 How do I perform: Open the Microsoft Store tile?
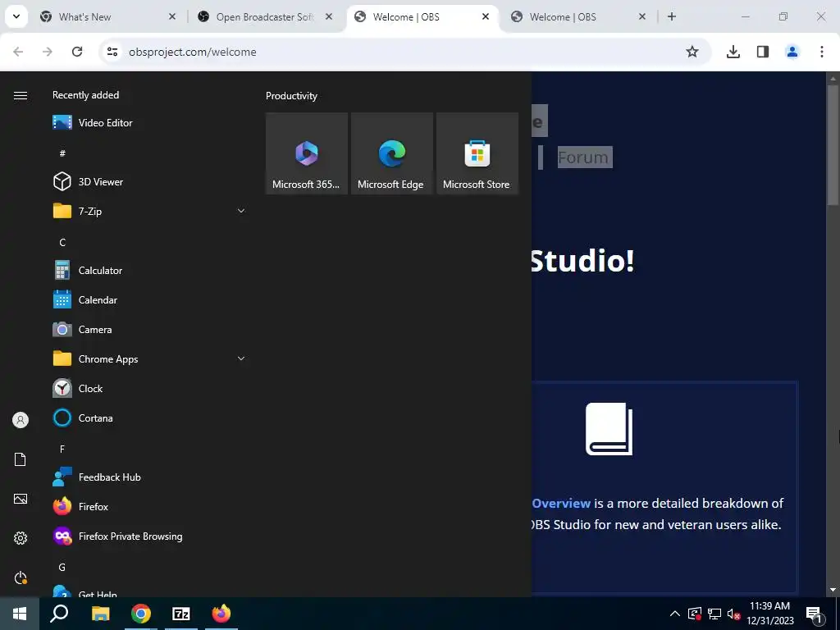(477, 153)
